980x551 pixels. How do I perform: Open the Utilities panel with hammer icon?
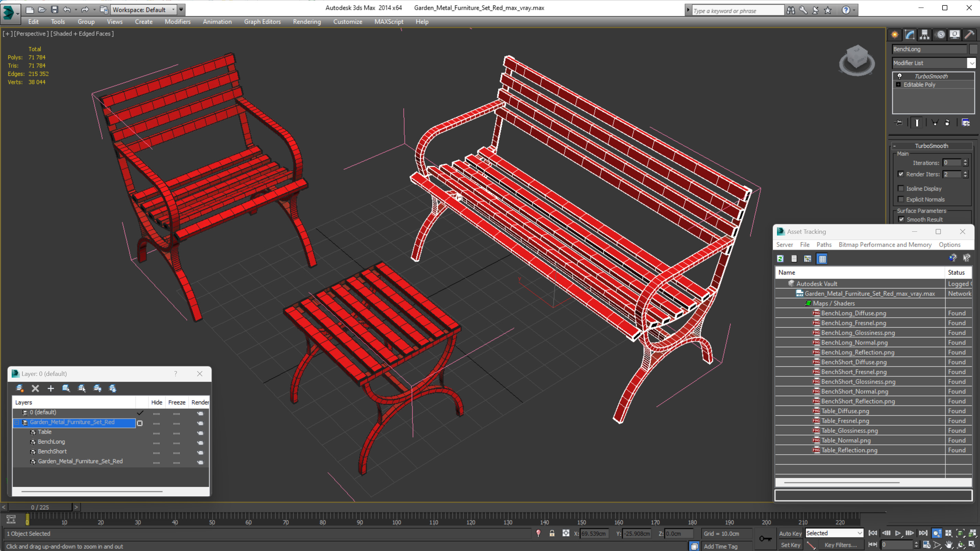coord(969,35)
